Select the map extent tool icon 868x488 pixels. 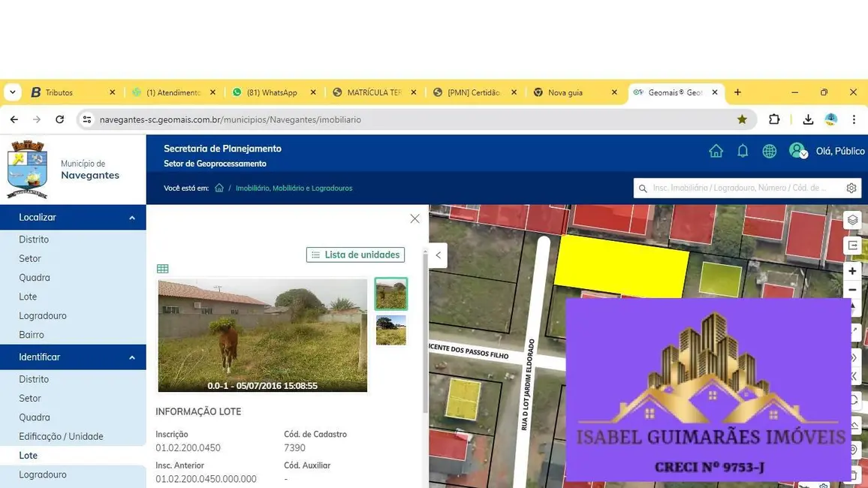pyautogui.click(x=852, y=245)
